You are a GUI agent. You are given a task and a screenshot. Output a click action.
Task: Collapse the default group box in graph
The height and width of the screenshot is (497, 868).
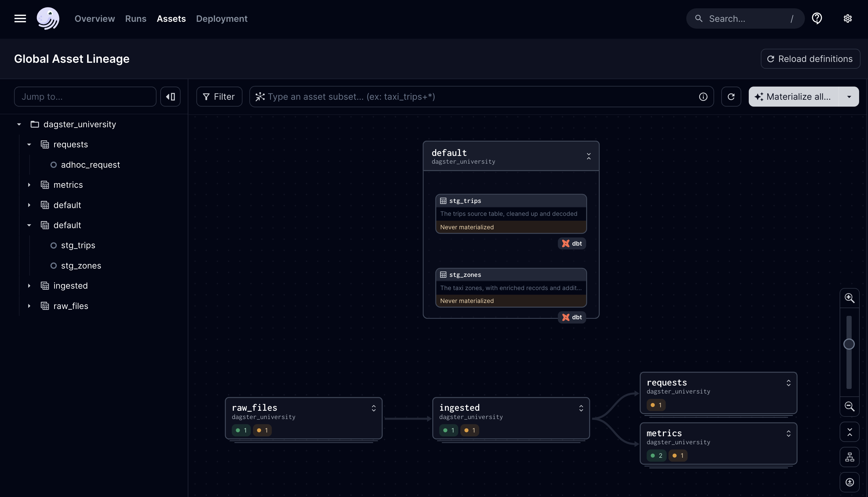point(589,156)
